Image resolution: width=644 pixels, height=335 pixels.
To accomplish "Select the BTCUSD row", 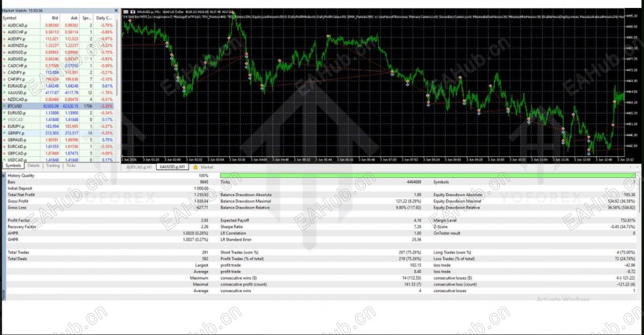I will tap(57, 106).
